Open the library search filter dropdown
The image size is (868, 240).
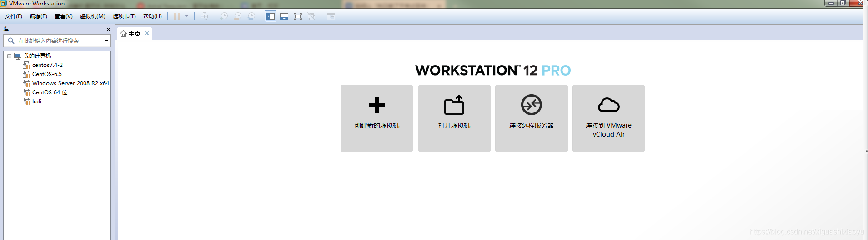pyautogui.click(x=106, y=41)
